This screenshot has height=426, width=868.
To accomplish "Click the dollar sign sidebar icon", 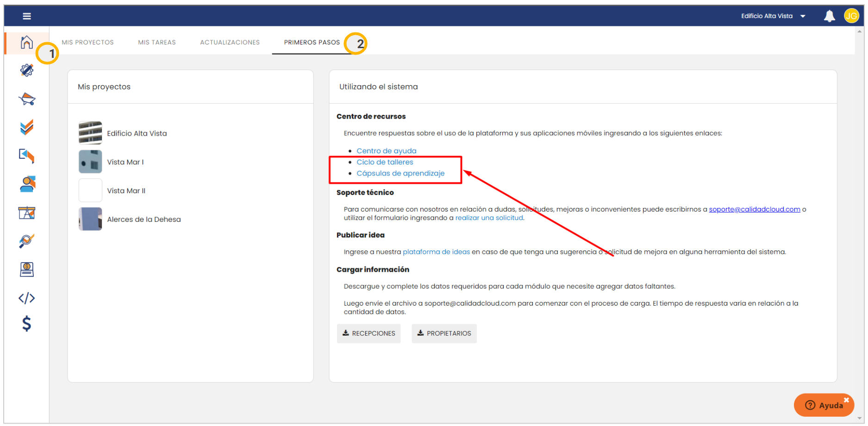I will pyautogui.click(x=26, y=324).
